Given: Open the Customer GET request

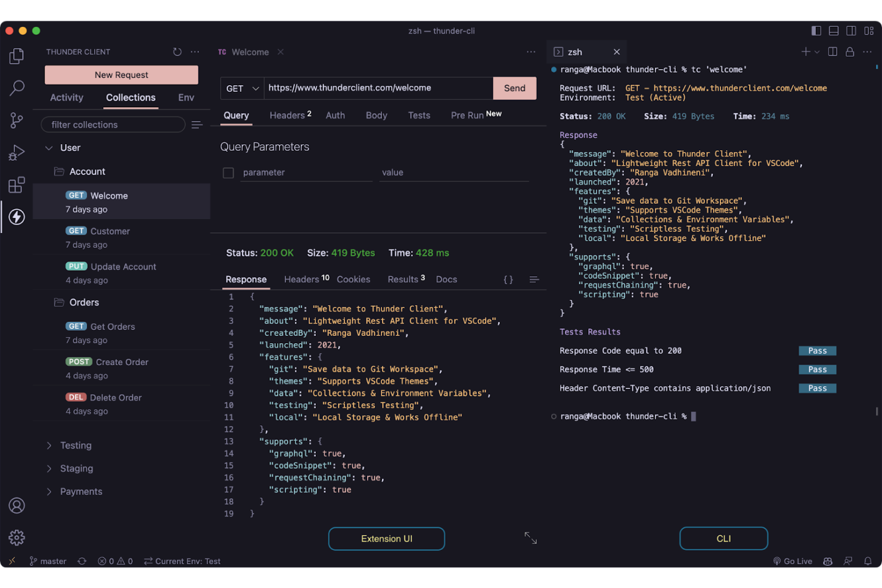Looking at the screenshot, I should coord(122,237).
